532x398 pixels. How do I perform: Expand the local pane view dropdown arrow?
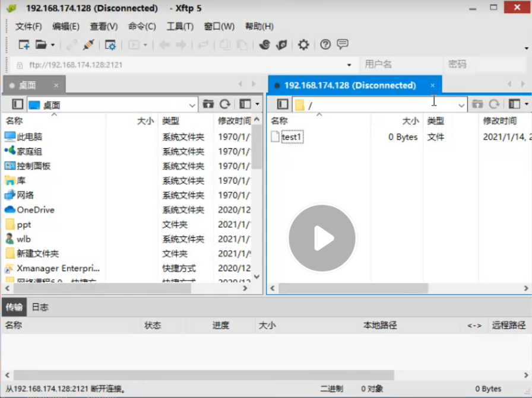point(257,104)
